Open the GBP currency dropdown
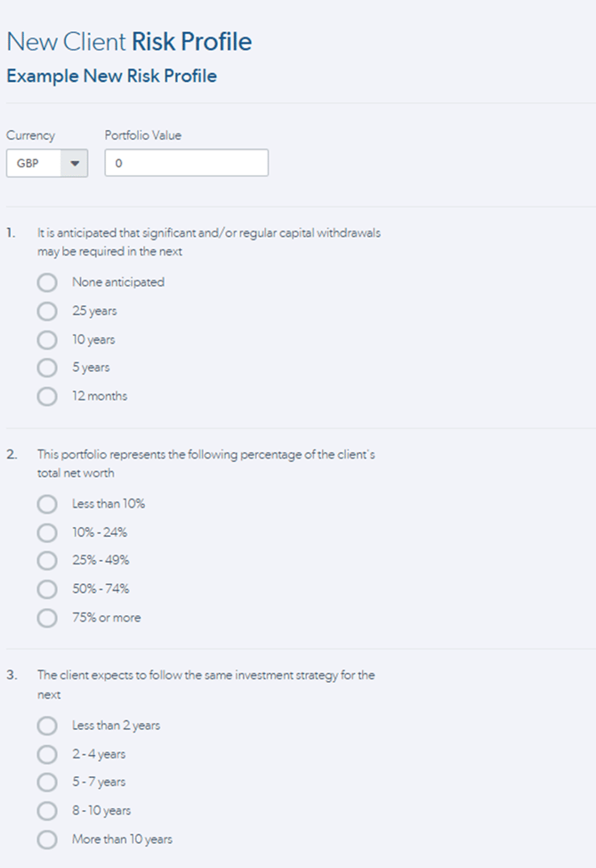Image resolution: width=596 pixels, height=868 pixels. tap(47, 163)
